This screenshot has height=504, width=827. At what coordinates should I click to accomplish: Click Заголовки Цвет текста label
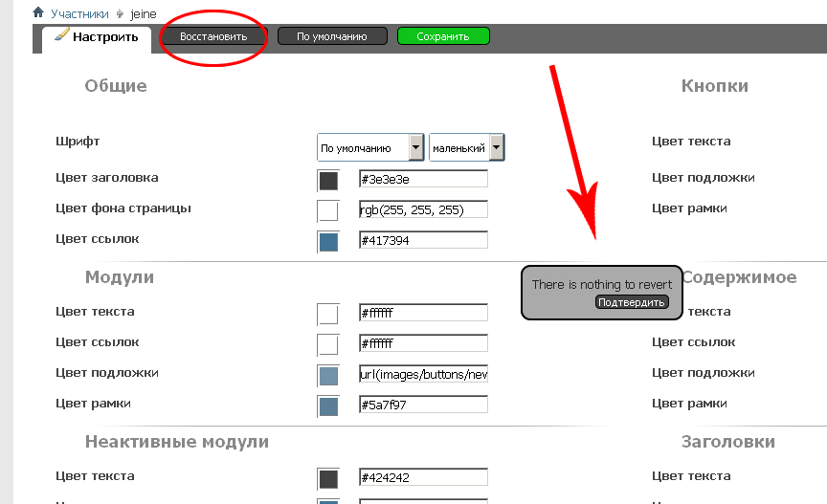point(691,476)
